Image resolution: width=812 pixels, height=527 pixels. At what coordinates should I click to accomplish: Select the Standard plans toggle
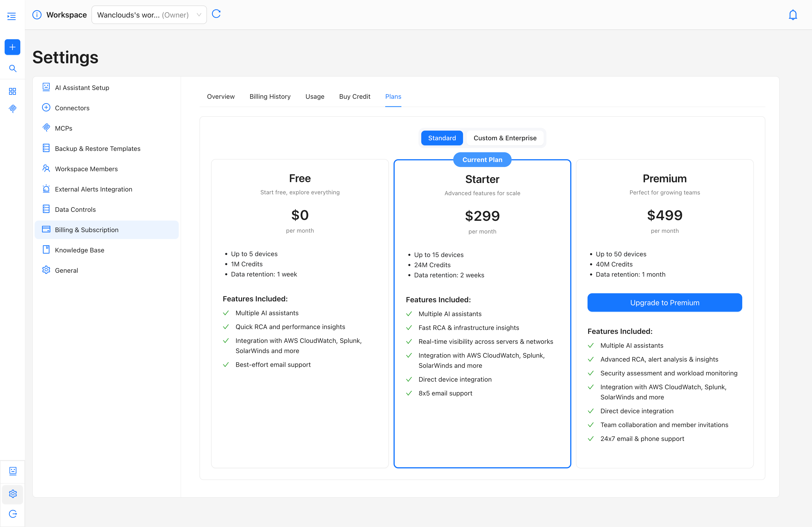[x=442, y=138]
